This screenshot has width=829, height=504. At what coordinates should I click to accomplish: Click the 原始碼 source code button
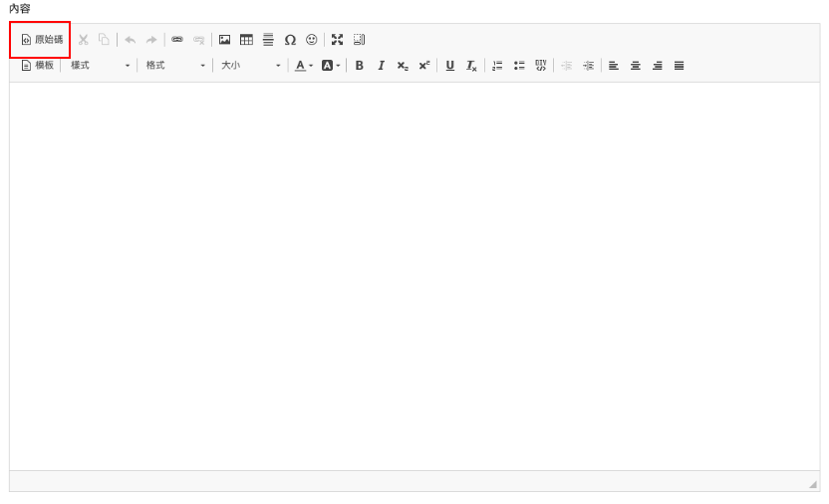click(42, 40)
